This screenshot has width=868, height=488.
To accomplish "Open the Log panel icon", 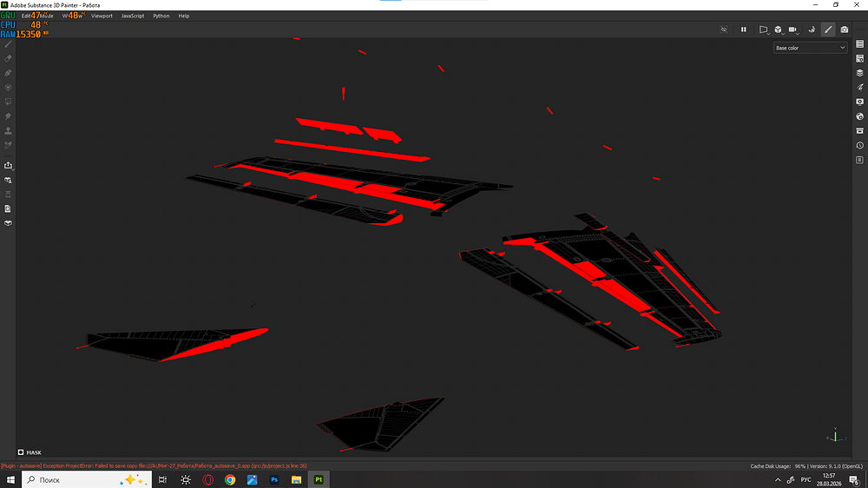I will 859,160.
